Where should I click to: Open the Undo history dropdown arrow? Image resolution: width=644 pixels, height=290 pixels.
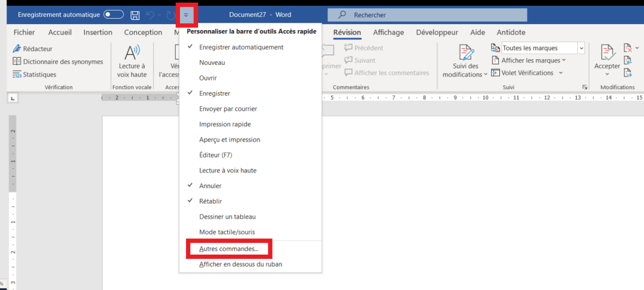point(159,15)
